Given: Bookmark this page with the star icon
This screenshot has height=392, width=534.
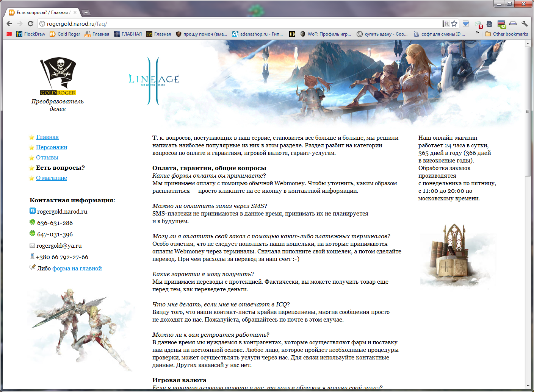Looking at the screenshot, I should coord(454,23).
